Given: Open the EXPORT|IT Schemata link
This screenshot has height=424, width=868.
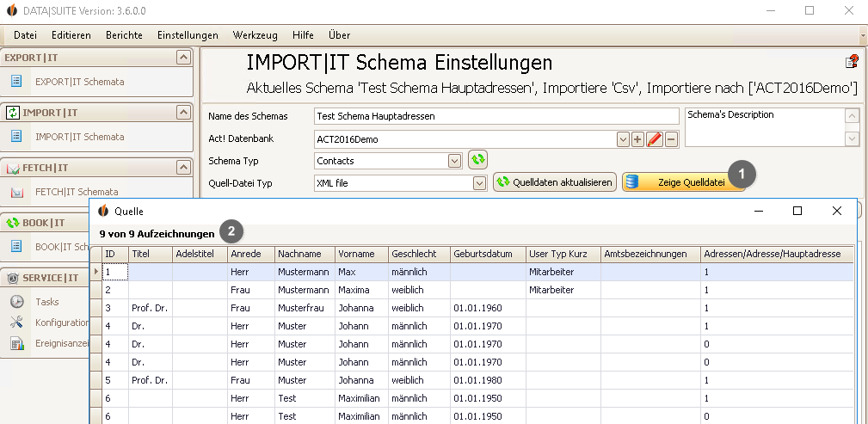Looking at the screenshot, I should click(x=80, y=82).
